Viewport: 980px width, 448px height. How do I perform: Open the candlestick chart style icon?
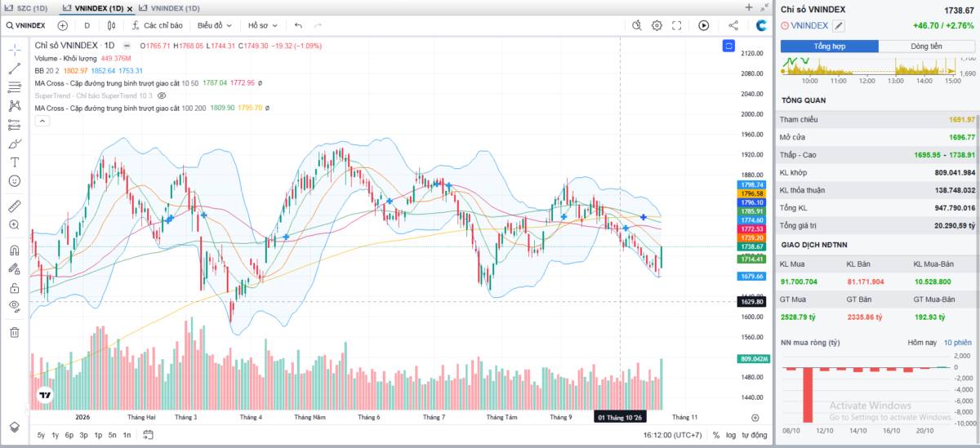tap(113, 25)
